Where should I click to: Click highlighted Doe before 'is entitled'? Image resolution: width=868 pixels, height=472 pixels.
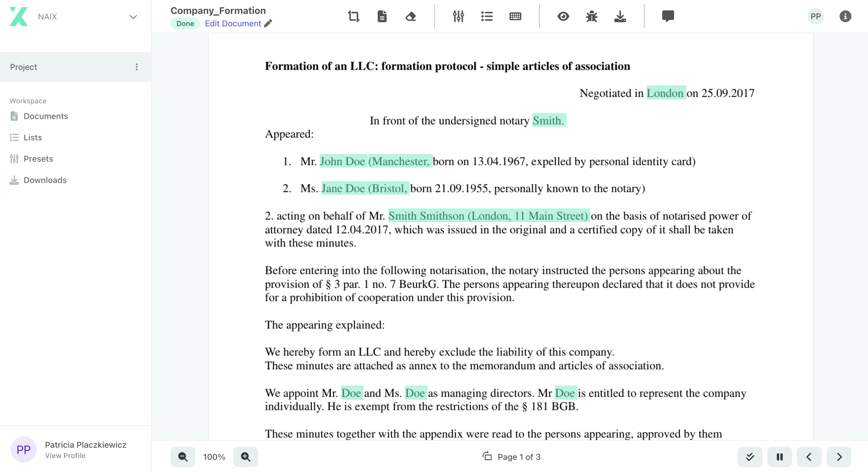click(x=565, y=392)
